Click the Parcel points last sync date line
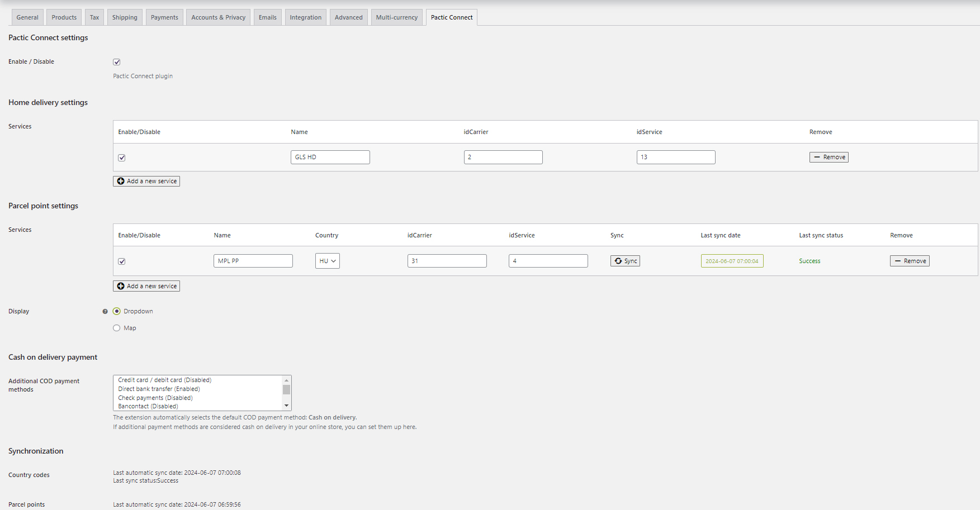 point(177,504)
